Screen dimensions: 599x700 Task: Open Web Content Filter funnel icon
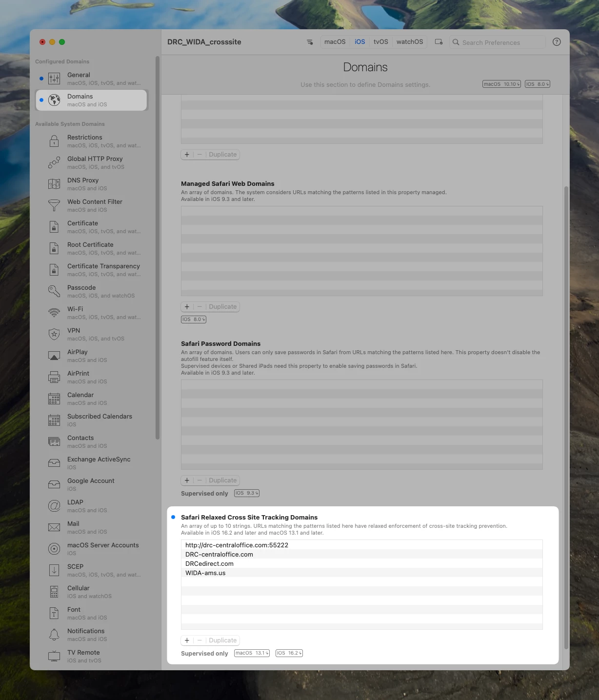(54, 205)
